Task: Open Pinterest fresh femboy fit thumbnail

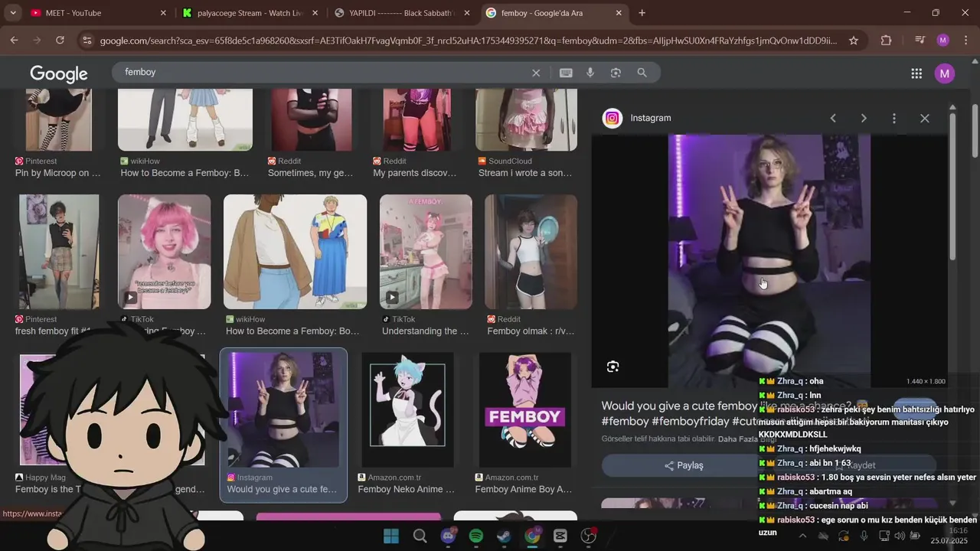Action: point(59,252)
